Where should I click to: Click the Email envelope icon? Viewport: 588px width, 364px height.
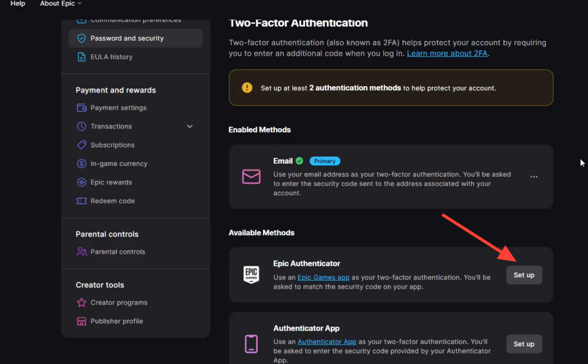[x=252, y=177]
